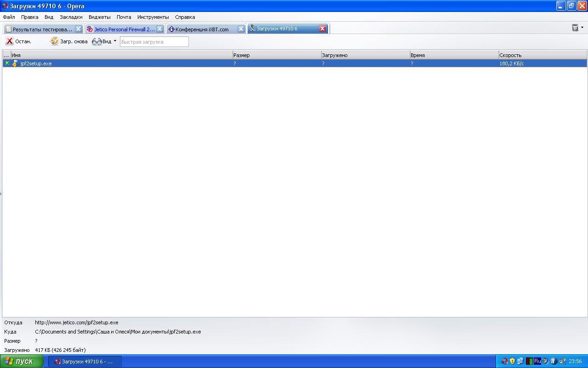Open the Windows пуск start button
588x368 pixels.
pyautogui.click(x=22, y=361)
